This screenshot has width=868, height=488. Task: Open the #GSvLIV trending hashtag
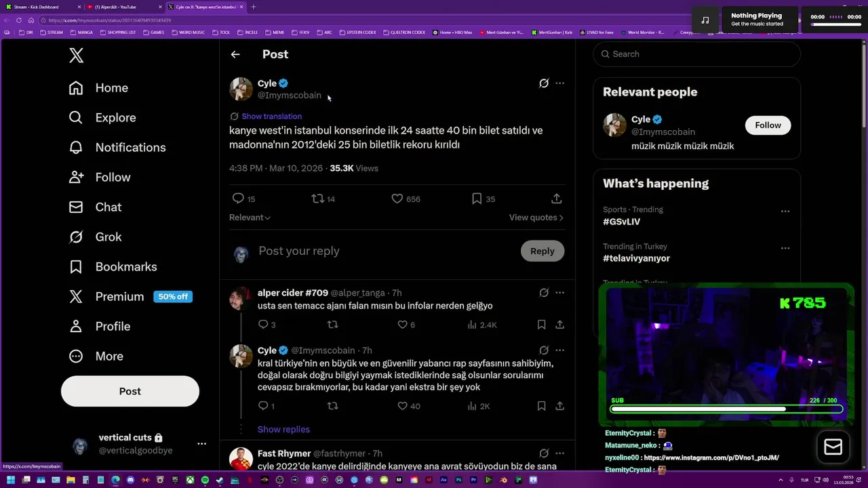622,222
